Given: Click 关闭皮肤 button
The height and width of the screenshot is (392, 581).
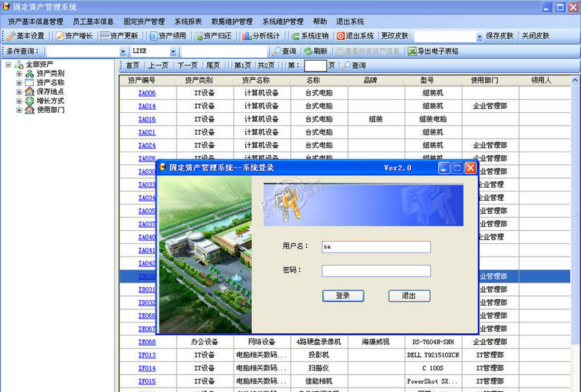Looking at the screenshot, I should 535,36.
